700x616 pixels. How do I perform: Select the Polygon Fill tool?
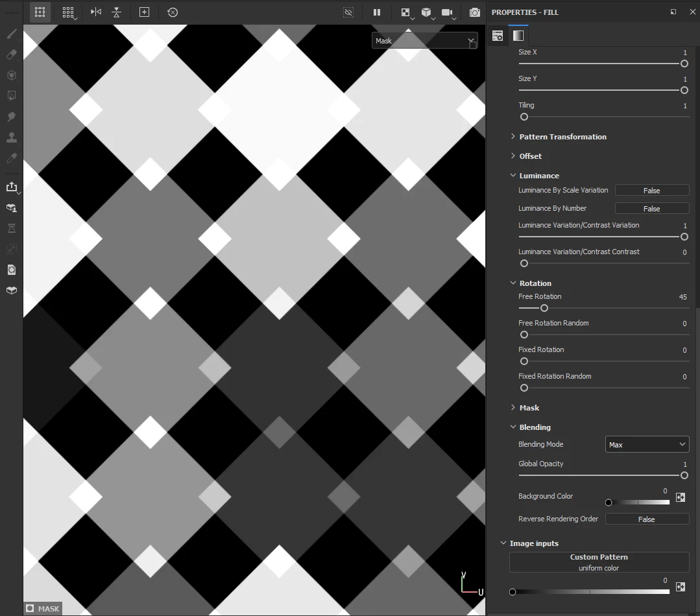pos(12,95)
